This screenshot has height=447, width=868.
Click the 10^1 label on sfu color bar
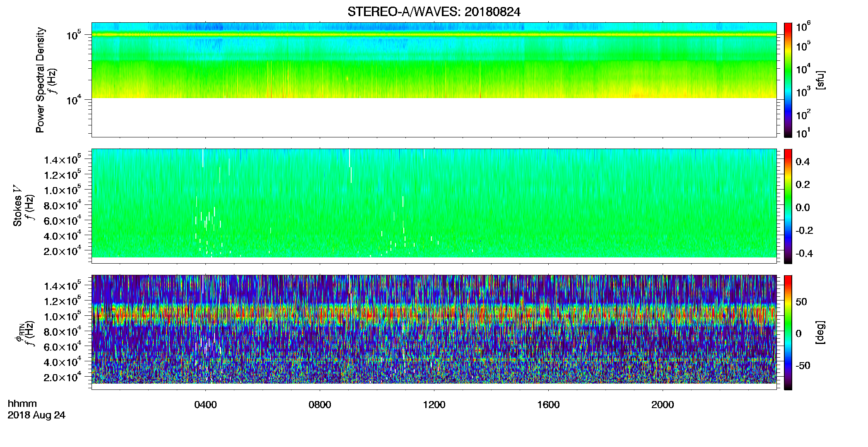pos(803,132)
